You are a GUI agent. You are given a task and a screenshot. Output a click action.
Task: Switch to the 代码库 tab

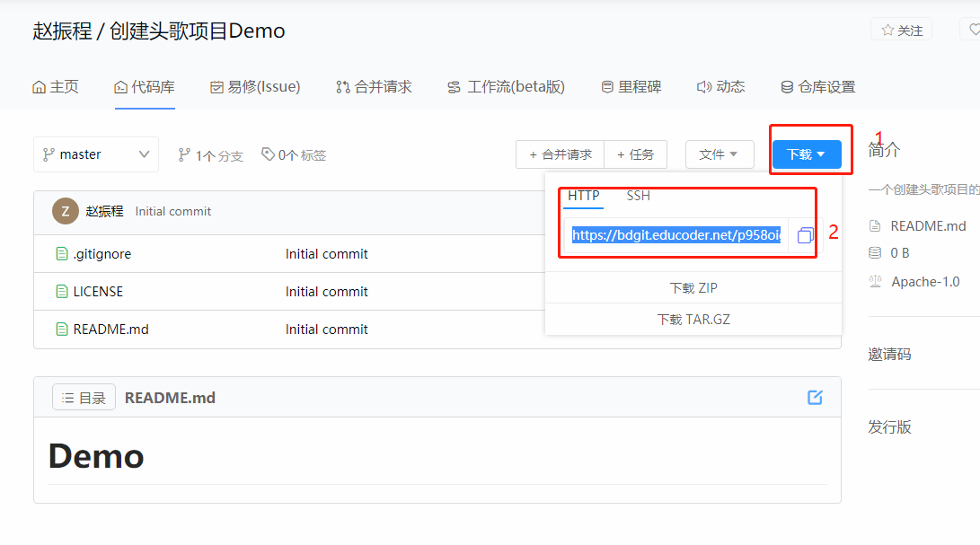[x=145, y=87]
